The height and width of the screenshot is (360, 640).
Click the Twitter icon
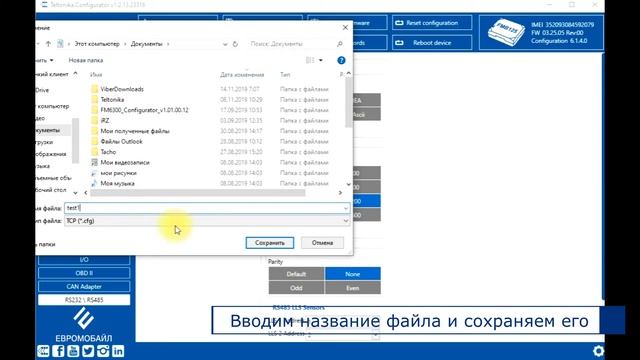[x=88, y=351]
